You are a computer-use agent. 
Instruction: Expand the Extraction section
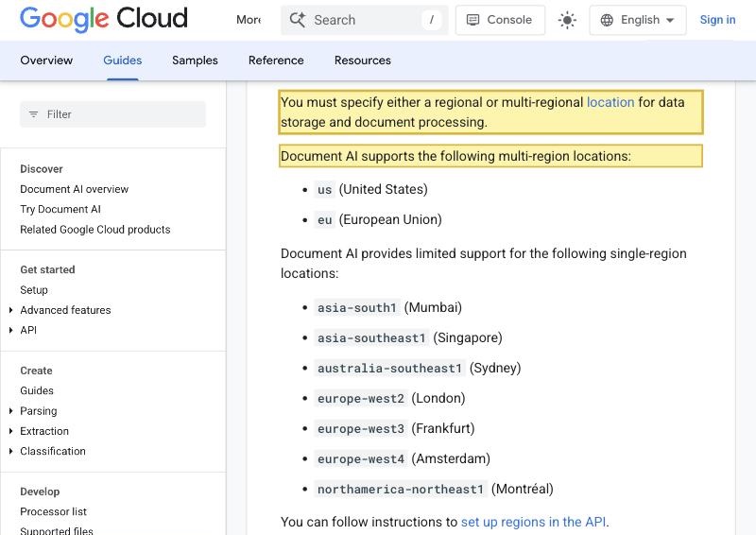[10, 431]
